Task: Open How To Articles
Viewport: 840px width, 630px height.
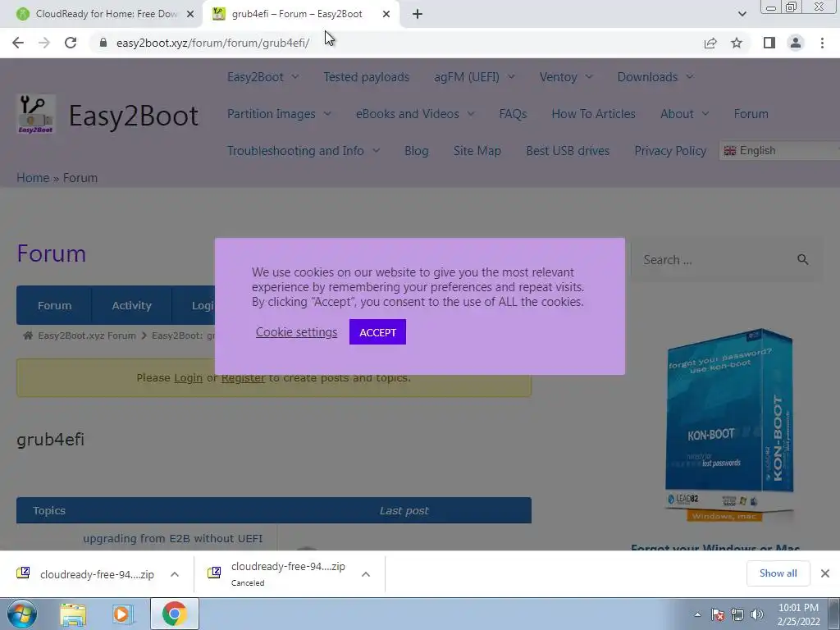Action: click(x=594, y=114)
